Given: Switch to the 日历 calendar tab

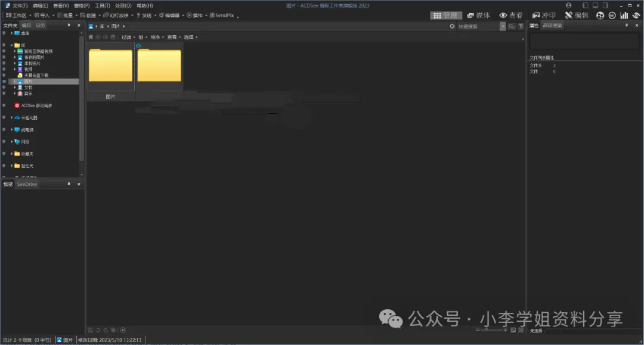Looking at the screenshot, I should [40, 25].
